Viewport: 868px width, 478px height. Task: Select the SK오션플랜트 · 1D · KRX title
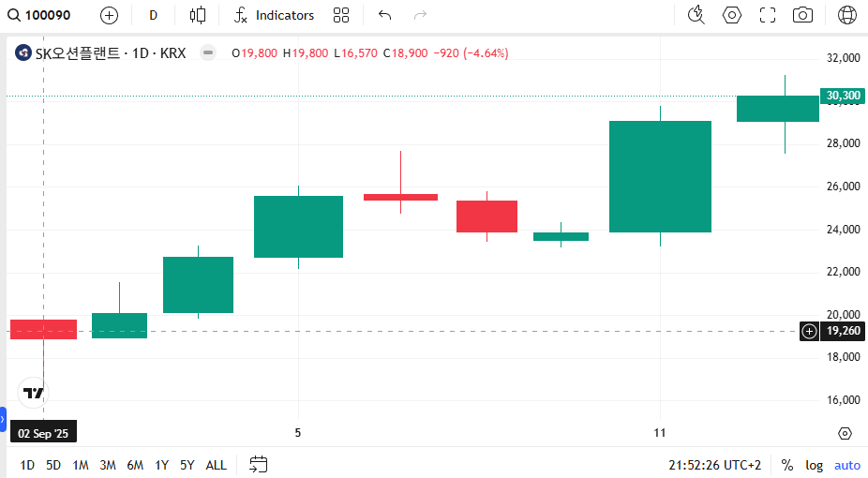pos(111,53)
